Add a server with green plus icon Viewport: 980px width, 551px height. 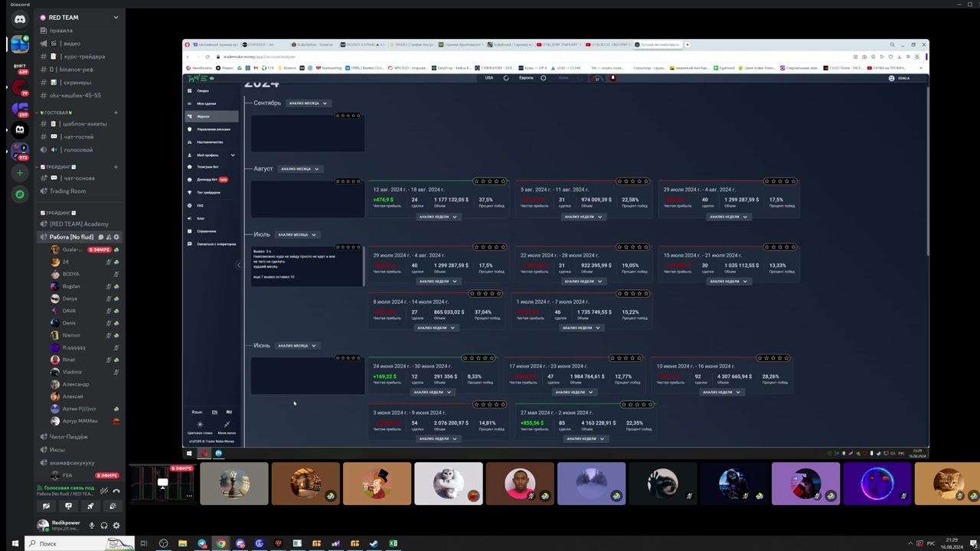(x=20, y=173)
